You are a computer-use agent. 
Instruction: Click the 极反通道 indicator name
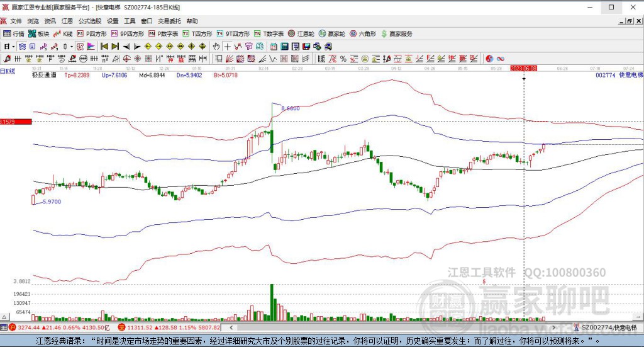(44, 75)
